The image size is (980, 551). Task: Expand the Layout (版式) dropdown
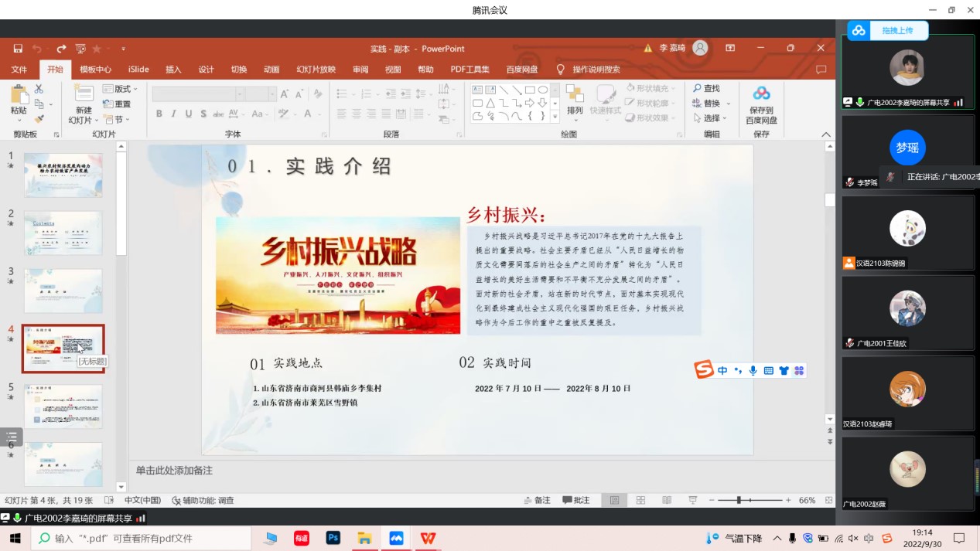[121, 89]
